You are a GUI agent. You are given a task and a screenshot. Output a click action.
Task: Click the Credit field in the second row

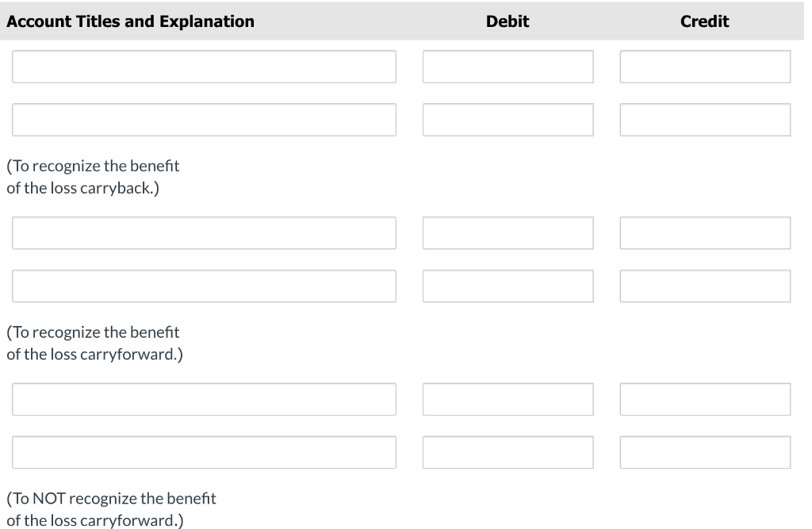point(705,120)
